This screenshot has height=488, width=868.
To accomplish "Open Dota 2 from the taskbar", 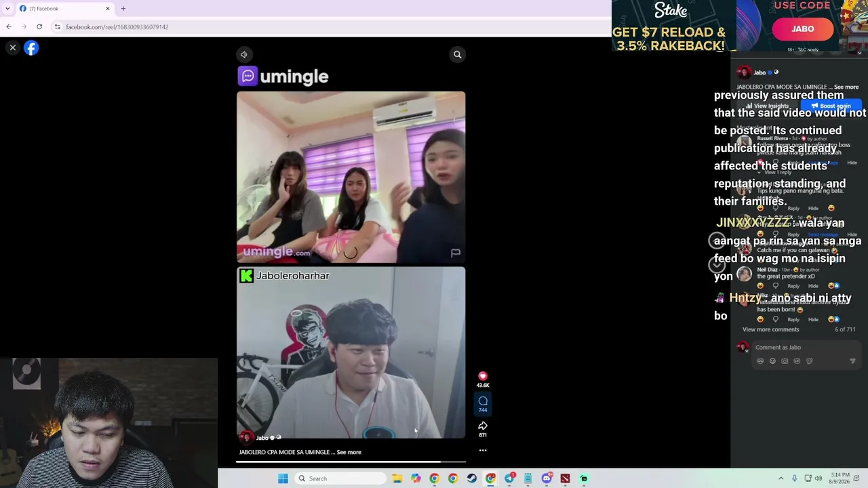I will (565, 479).
